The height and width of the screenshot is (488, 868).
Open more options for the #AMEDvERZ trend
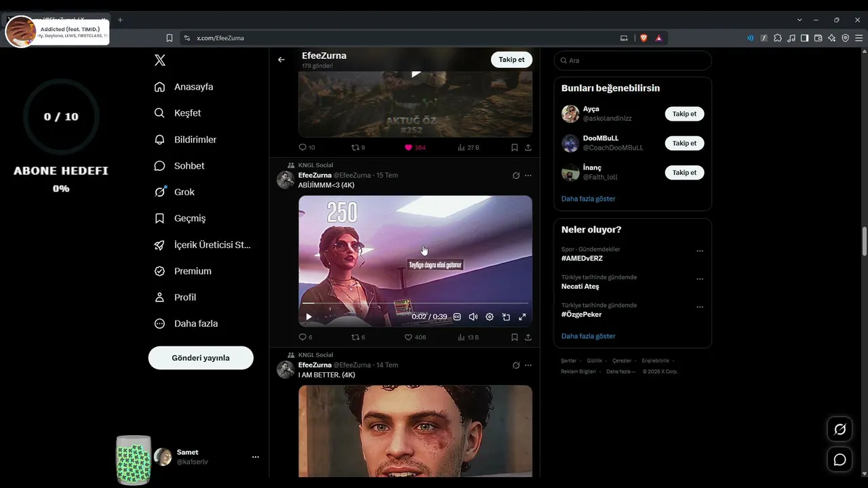[700, 251]
